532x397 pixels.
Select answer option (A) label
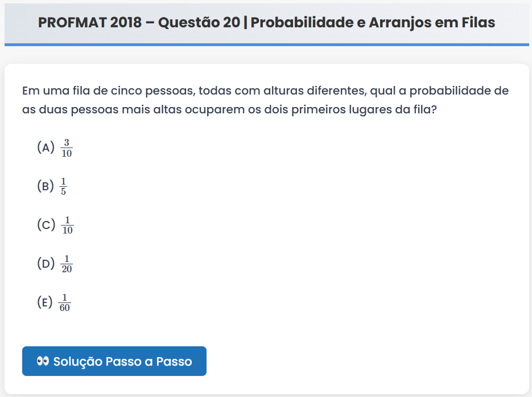pyautogui.click(x=46, y=148)
